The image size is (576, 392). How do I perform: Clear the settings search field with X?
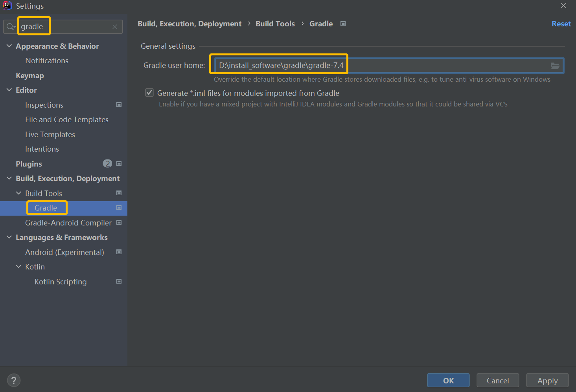pos(115,27)
